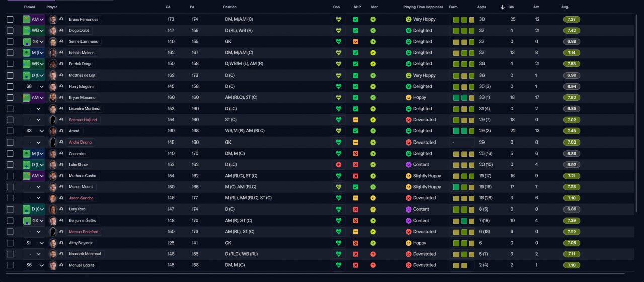Click Bryan Mbeumo's 7.62 average rating badge
The height and width of the screenshot is (282, 644).
[572, 97]
